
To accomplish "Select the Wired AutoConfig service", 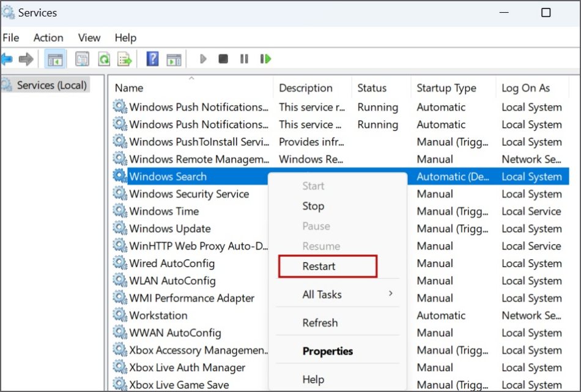I will point(172,264).
